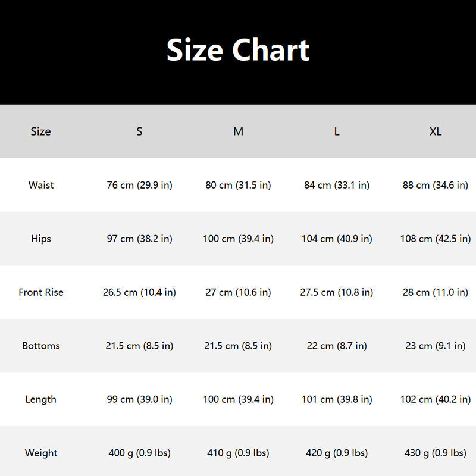Screen dimensions: 476x476
Task: Click the 76 cm (29.9 in) waist value
Action: pos(139,185)
